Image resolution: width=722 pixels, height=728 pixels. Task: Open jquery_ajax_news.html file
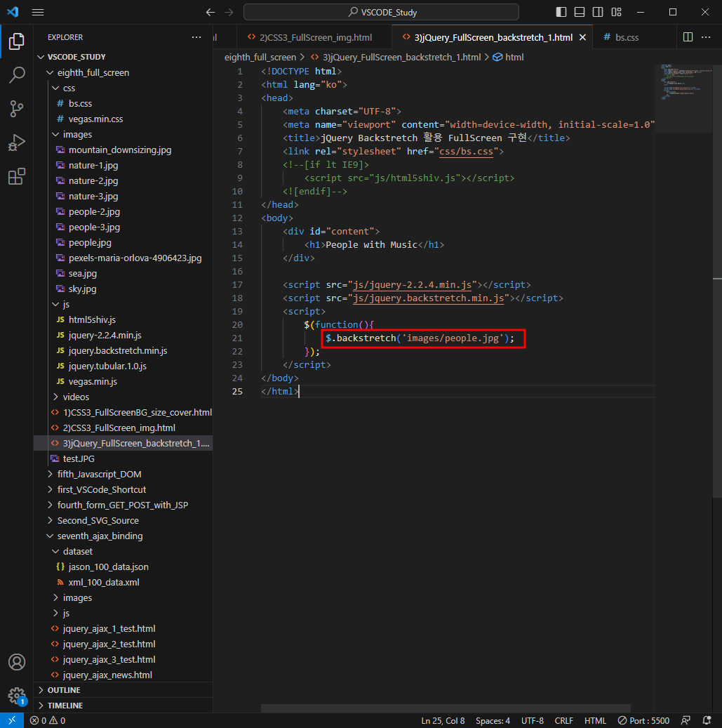click(x=123, y=675)
